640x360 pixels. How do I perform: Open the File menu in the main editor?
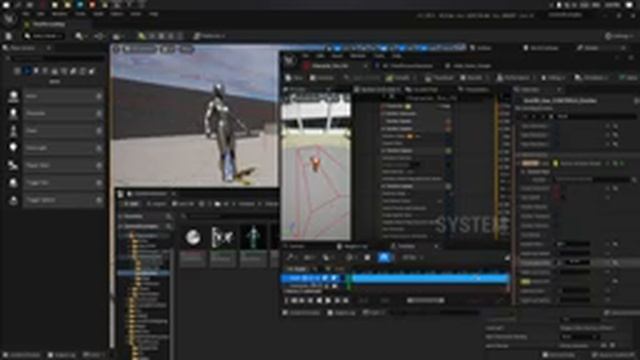26,13
